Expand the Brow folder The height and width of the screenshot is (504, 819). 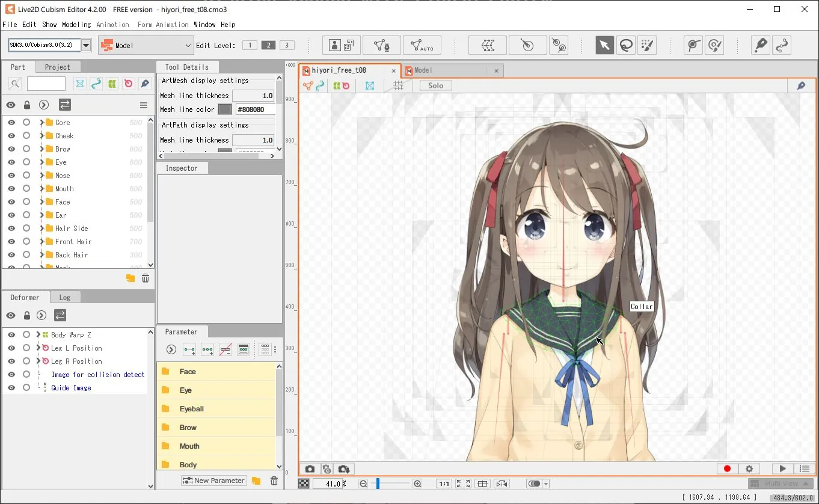pyautogui.click(x=41, y=149)
